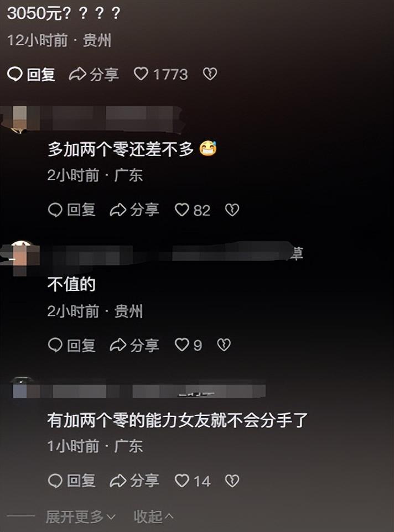Dislike the 3050元 comment using broken heart

point(210,74)
